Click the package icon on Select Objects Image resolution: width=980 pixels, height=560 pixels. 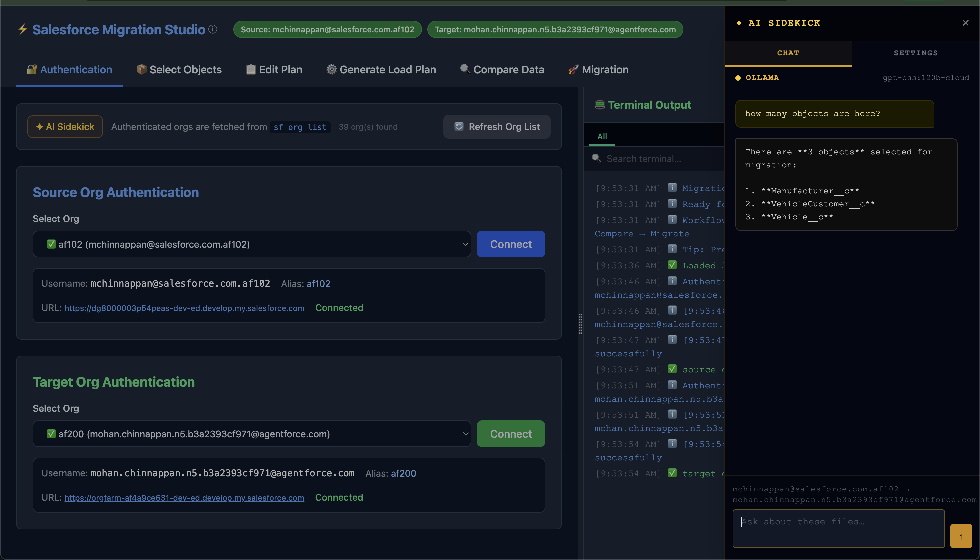141,69
